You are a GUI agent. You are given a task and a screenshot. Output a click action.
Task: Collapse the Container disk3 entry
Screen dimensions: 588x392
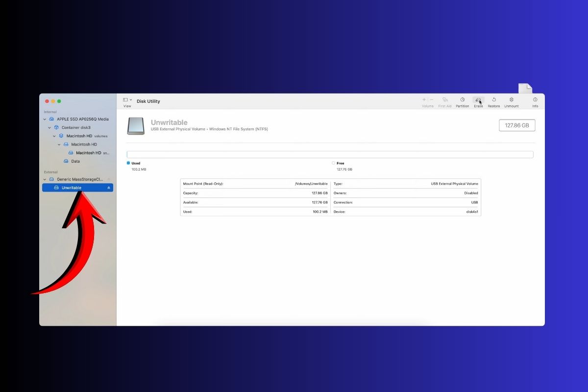pos(49,127)
